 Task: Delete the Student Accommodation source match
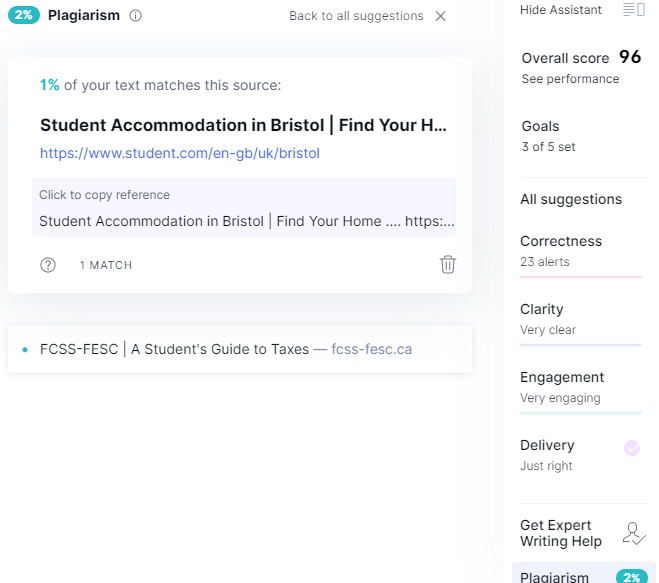448,264
